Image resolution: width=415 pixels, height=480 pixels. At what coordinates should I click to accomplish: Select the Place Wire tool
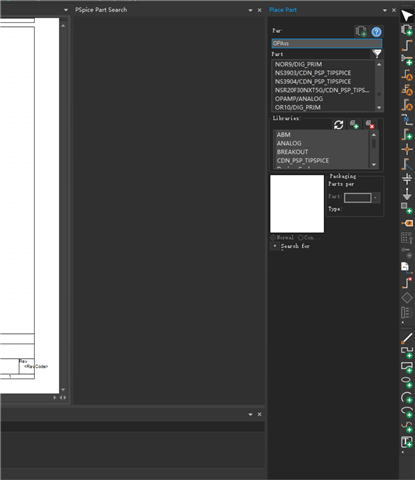[x=407, y=45]
